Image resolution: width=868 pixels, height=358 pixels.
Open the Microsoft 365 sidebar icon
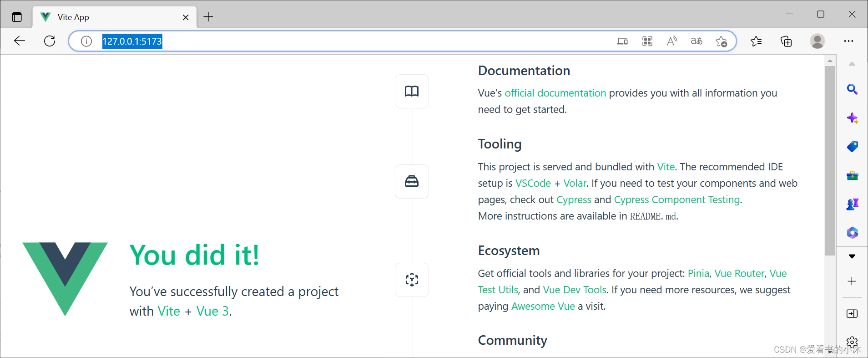pos(852,233)
